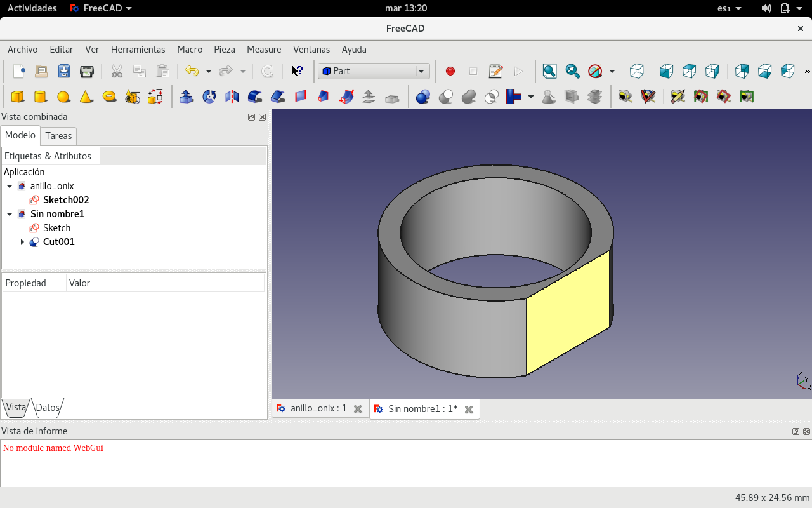Select the Fillet tool
Image resolution: width=812 pixels, height=508 pixels.
click(x=255, y=97)
